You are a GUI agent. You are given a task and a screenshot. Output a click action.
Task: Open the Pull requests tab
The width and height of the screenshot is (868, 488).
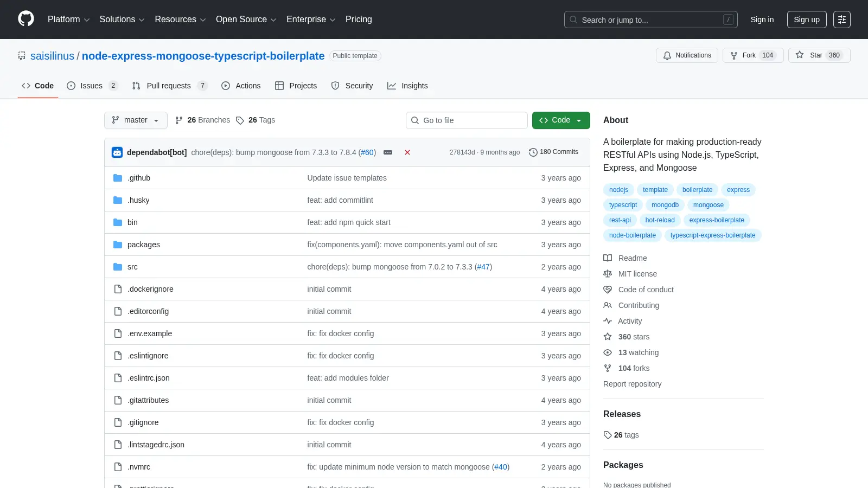pyautogui.click(x=169, y=86)
